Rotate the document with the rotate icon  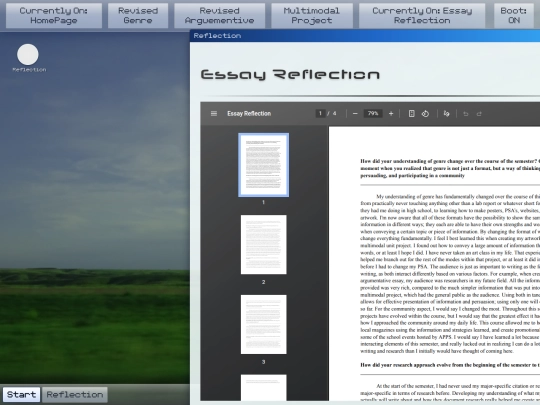click(425, 114)
